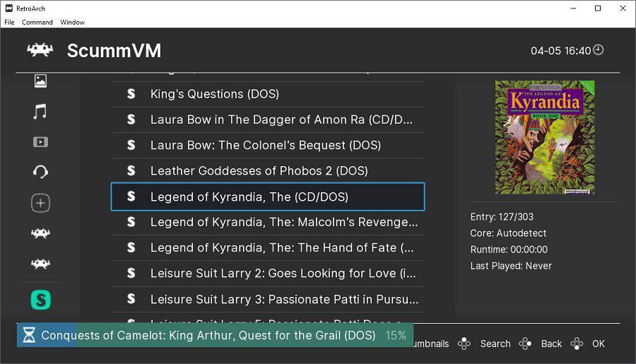Click the clock icon beside the time
Viewport: 636px width, 364px height.
[599, 50]
